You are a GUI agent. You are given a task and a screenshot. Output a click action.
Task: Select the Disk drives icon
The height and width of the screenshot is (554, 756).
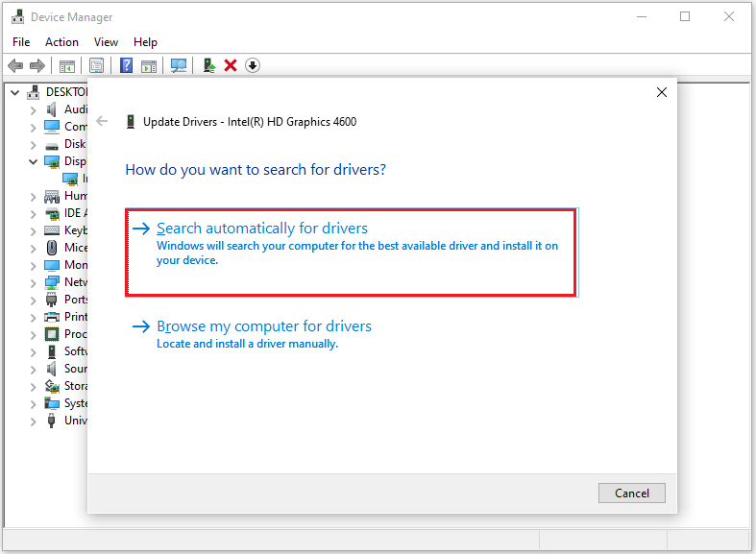[52, 146]
